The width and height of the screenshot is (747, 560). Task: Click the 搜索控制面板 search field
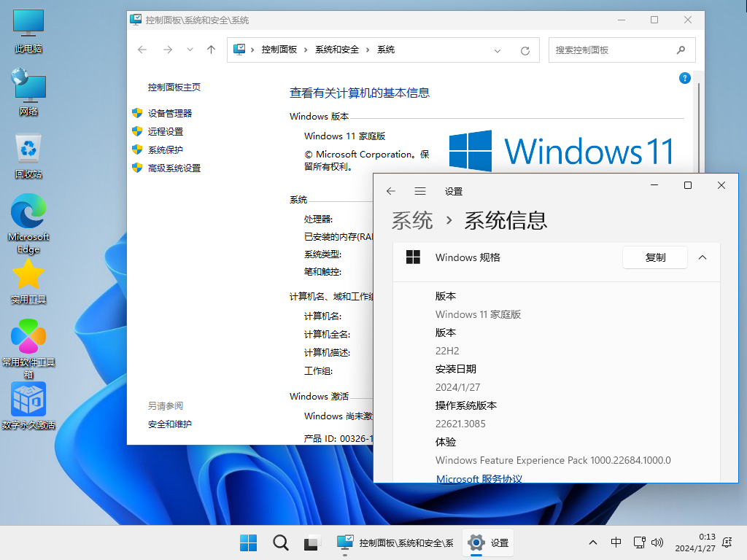[613, 50]
